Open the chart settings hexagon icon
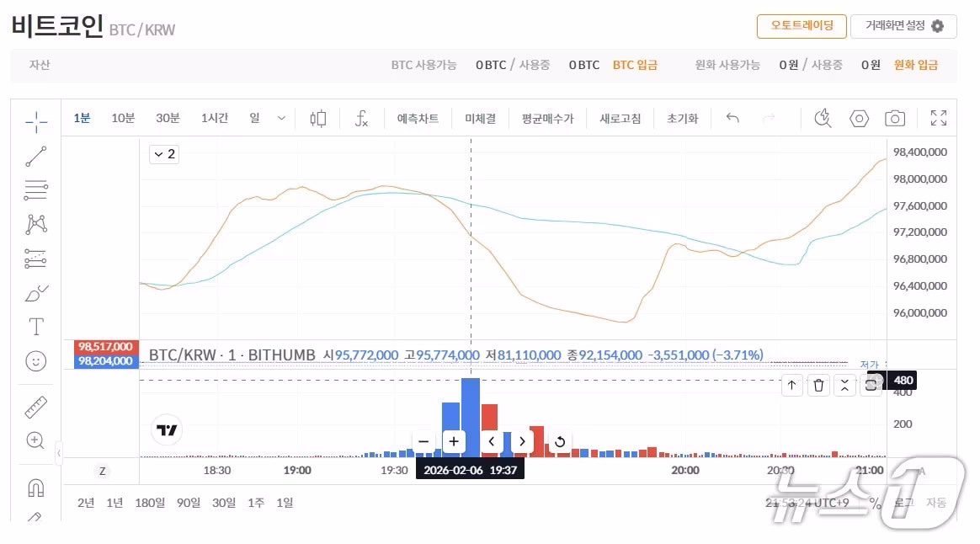 tap(859, 119)
